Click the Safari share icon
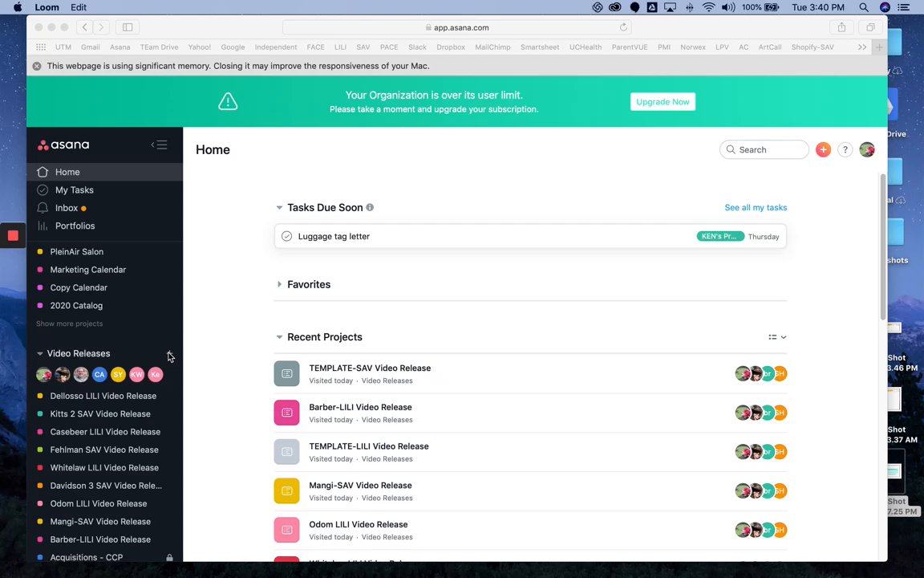Viewport: 924px width, 578px height. point(841,27)
